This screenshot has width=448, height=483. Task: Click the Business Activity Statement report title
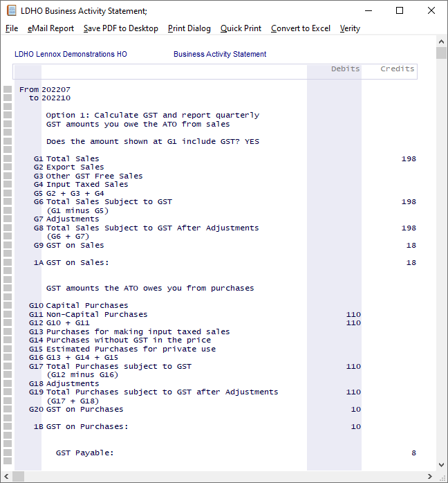pyautogui.click(x=220, y=54)
